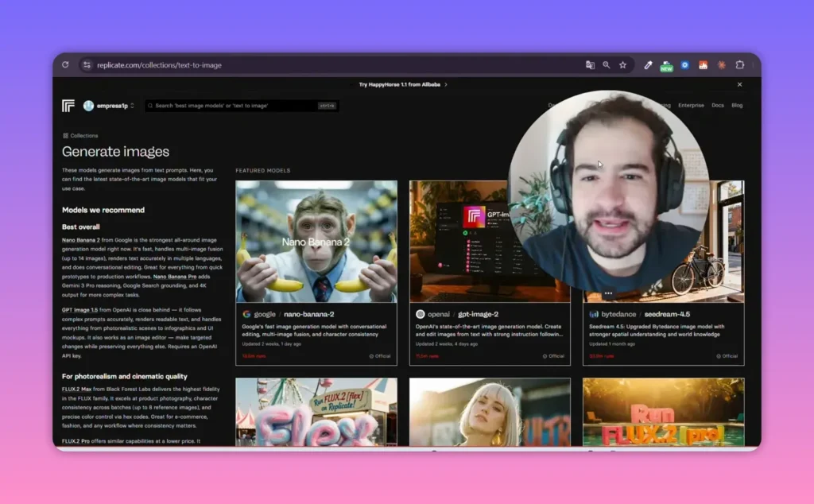Open the extension with green NEW badge

coord(666,66)
